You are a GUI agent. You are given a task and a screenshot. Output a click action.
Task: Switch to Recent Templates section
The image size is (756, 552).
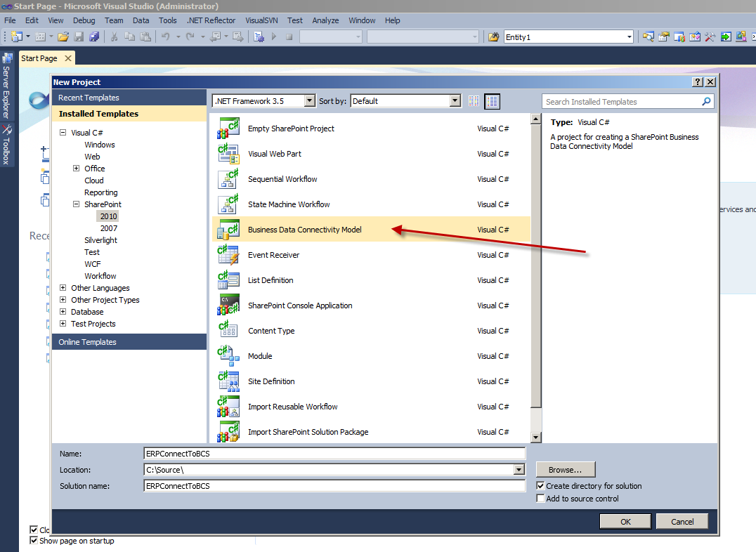pos(129,98)
